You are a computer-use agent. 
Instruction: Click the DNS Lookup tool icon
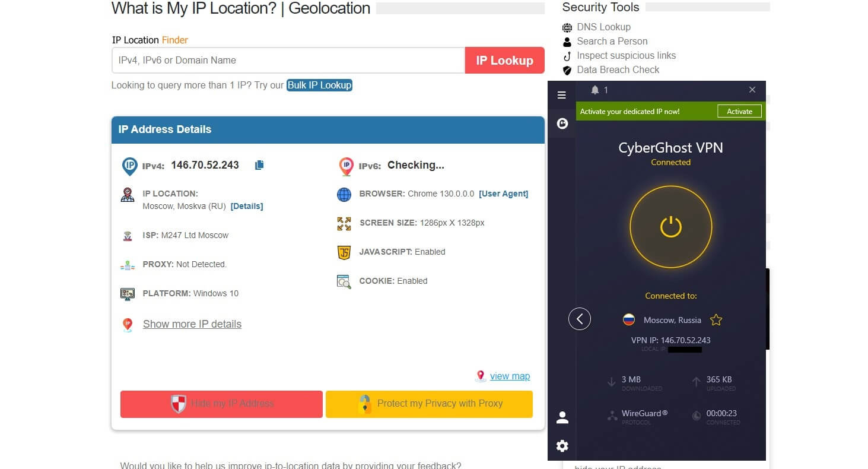tap(567, 27)
